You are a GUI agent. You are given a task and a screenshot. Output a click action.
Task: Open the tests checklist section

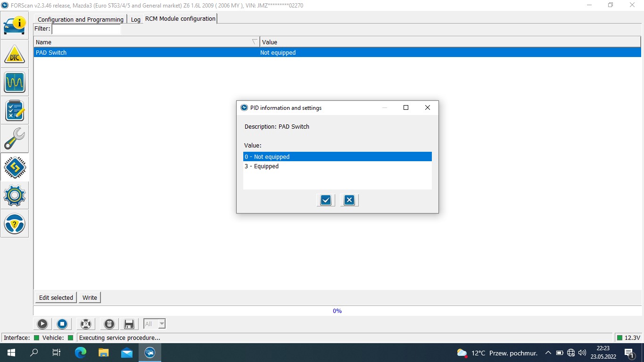point(15,111)
